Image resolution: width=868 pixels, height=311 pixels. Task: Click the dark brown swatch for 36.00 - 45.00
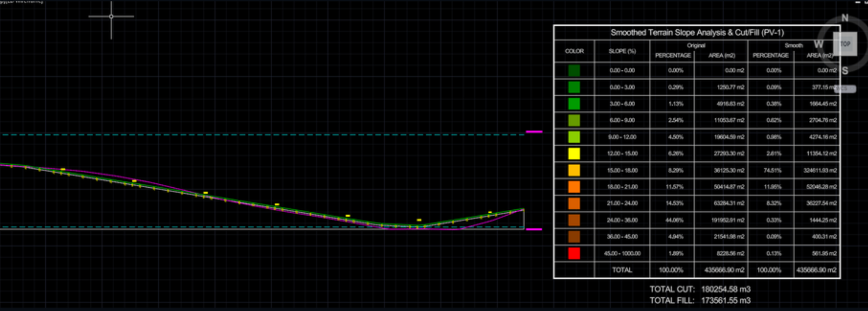coord(574,237)
